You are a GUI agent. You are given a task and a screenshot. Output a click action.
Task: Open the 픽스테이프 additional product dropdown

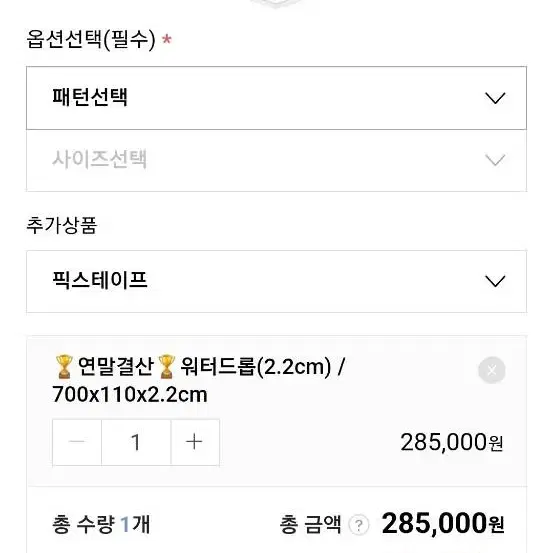tap(276, 281)
